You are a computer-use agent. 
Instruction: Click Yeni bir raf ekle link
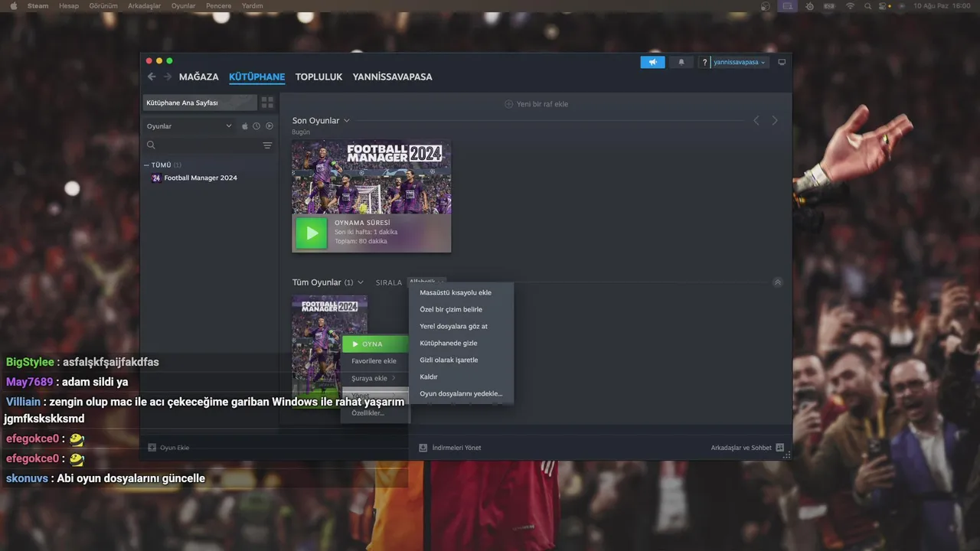click(x=542, y=104)
